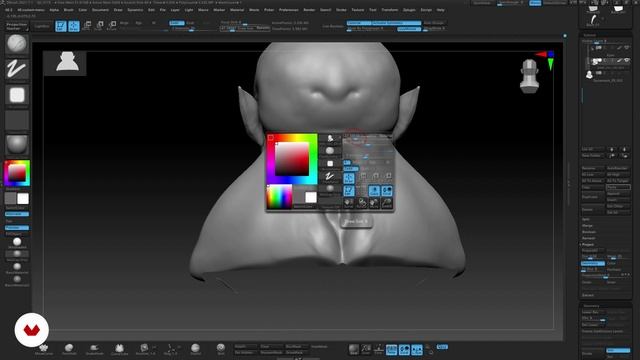Click the Append subtool button
The image size is (640, 360).
(x=618, y=194)
